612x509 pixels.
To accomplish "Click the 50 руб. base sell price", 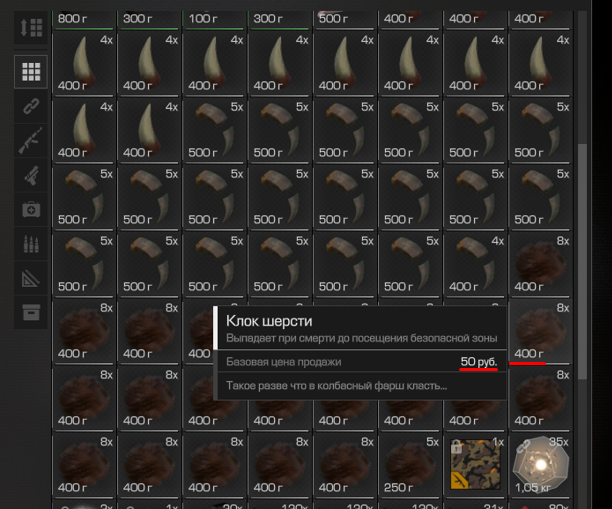I will click(479, 362).
